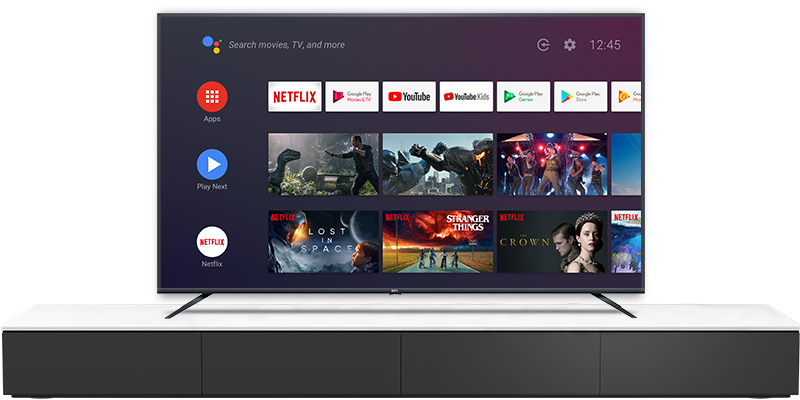Launch the Netflix app tile
The height and width of the screenshot is (400, 800).
295,96
